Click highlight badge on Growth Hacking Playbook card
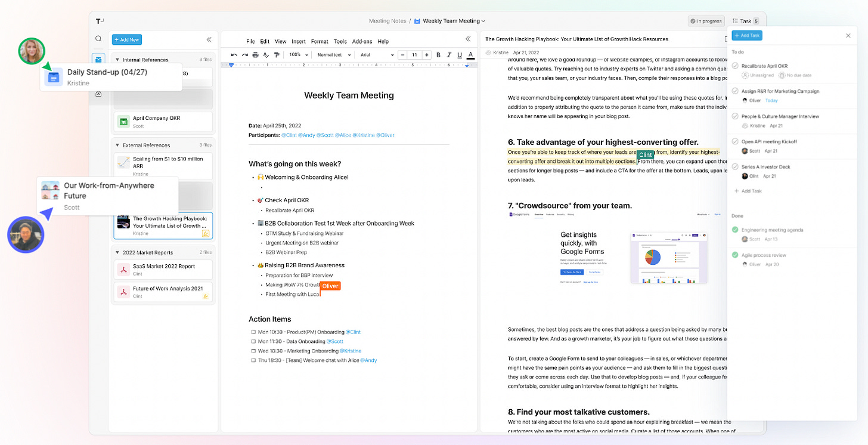This screenshot has height=445, width=868. pos(206,233)
